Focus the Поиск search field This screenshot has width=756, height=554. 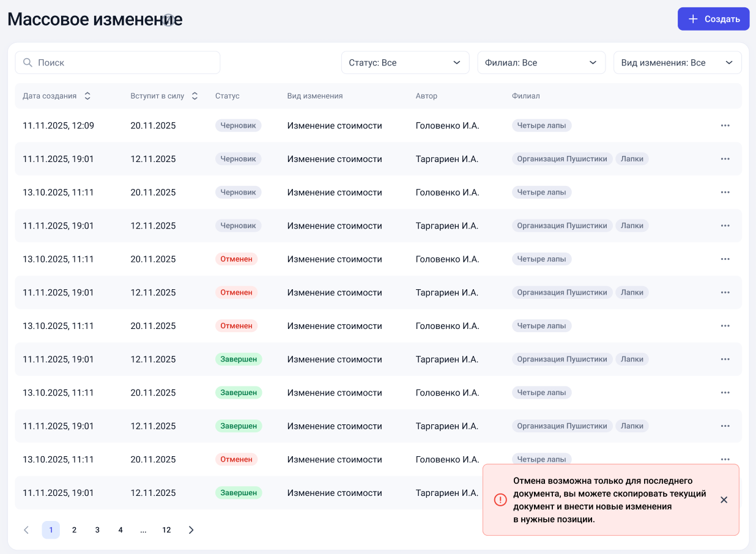pyautogui.click(x=117, y=62)
